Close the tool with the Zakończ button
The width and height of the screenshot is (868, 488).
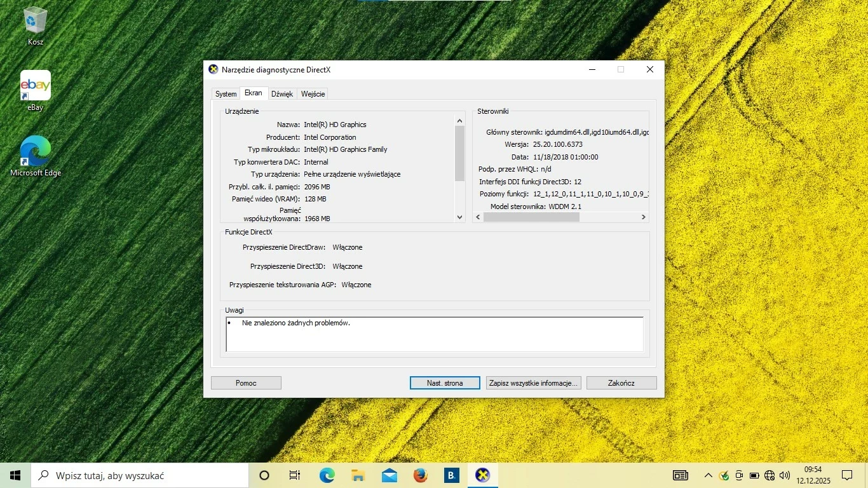621,383
